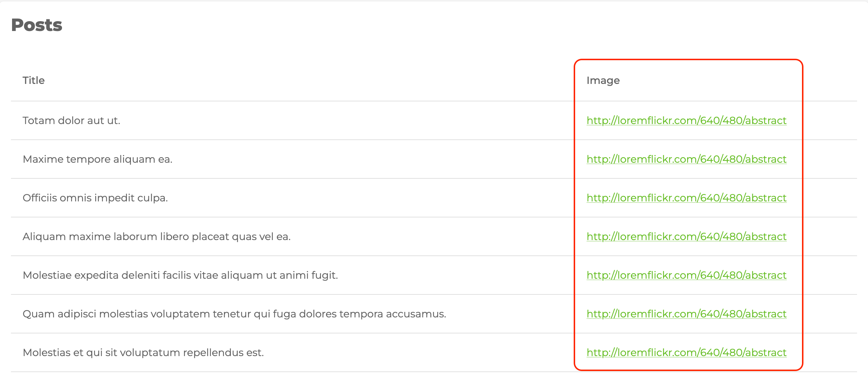The width and height of the screenshot is (868, 386).
Task: Open image link for 'Aliquam maxime laborum' post
Action: click(686, 236)
